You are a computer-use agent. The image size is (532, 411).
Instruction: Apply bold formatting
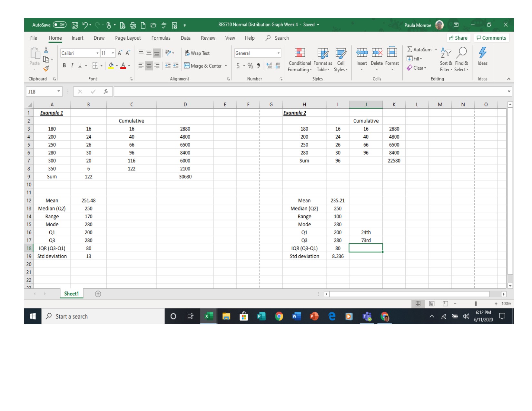[x=64, y=65]
